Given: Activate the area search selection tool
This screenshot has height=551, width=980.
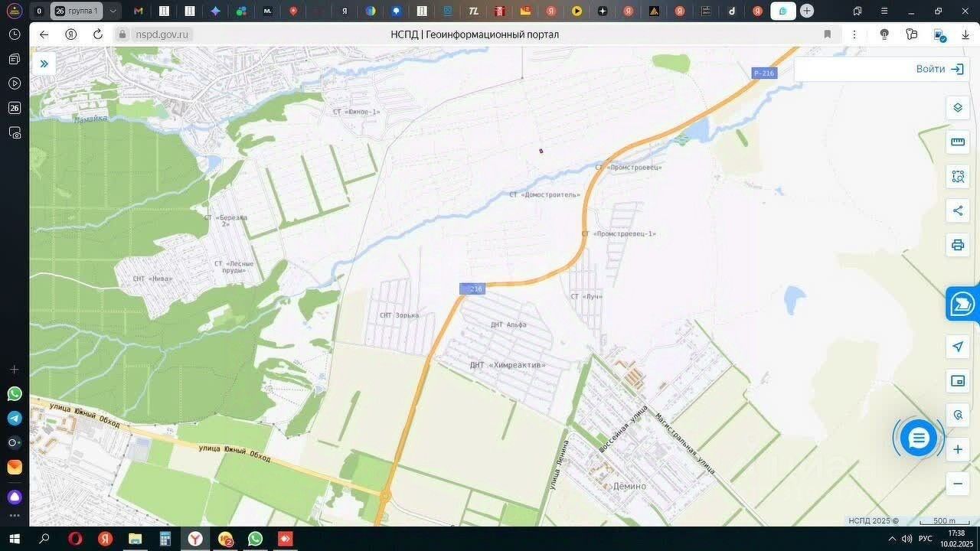Looking at the screenshot, I should click(x=958, y=176).
